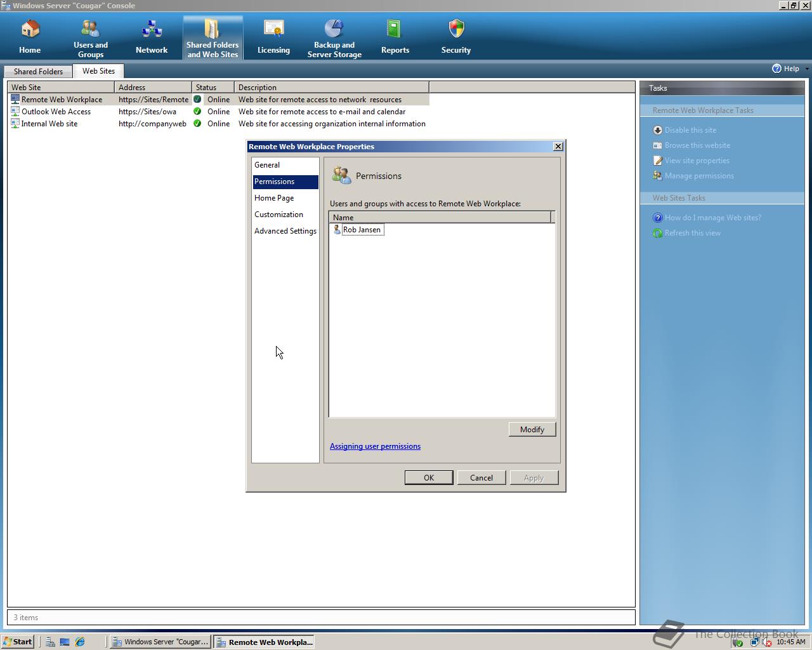The height and width of the screenshot is (650, 812).
Task: Click the Help icon
Action: click(776, 69)
